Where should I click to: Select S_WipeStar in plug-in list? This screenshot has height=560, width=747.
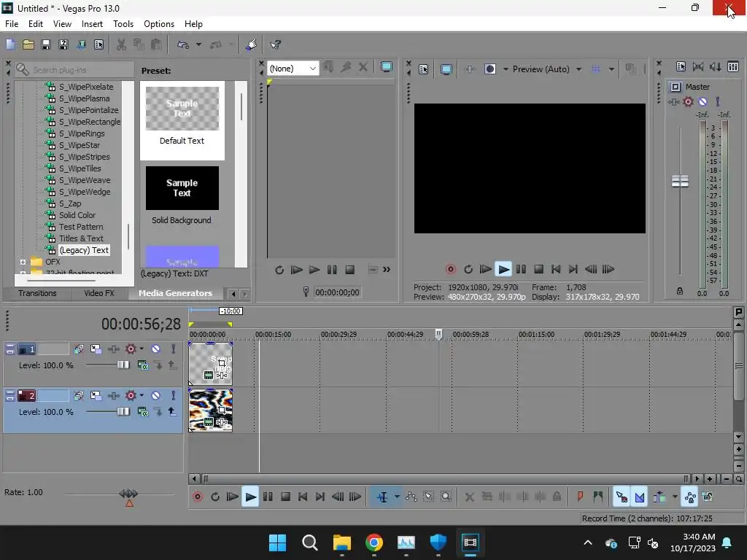80,145
